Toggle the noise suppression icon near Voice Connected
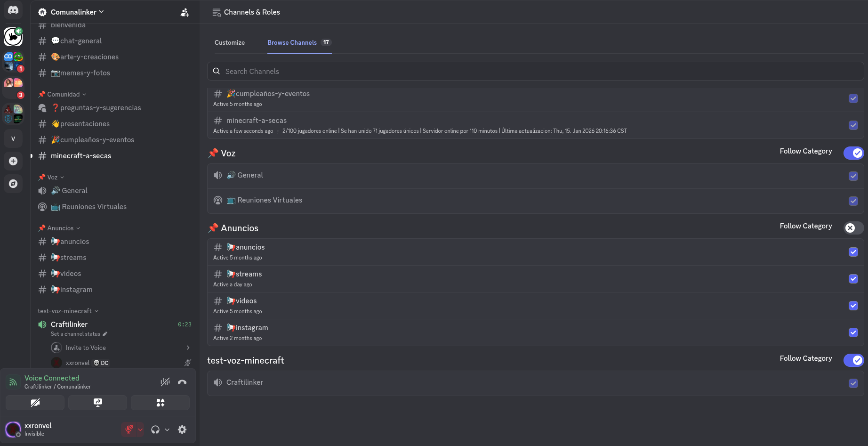Viewport: 868px width, 446px height. [x=165, y=382]
